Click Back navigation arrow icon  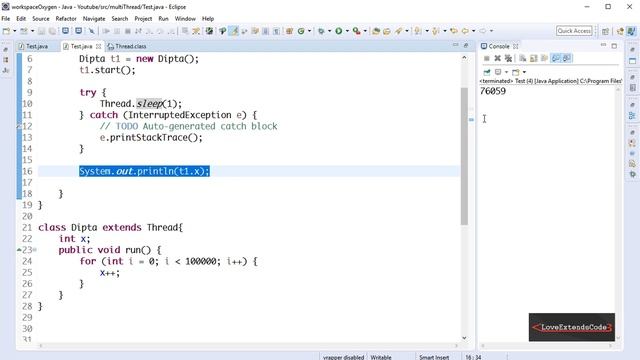click(x=465, y=31)
